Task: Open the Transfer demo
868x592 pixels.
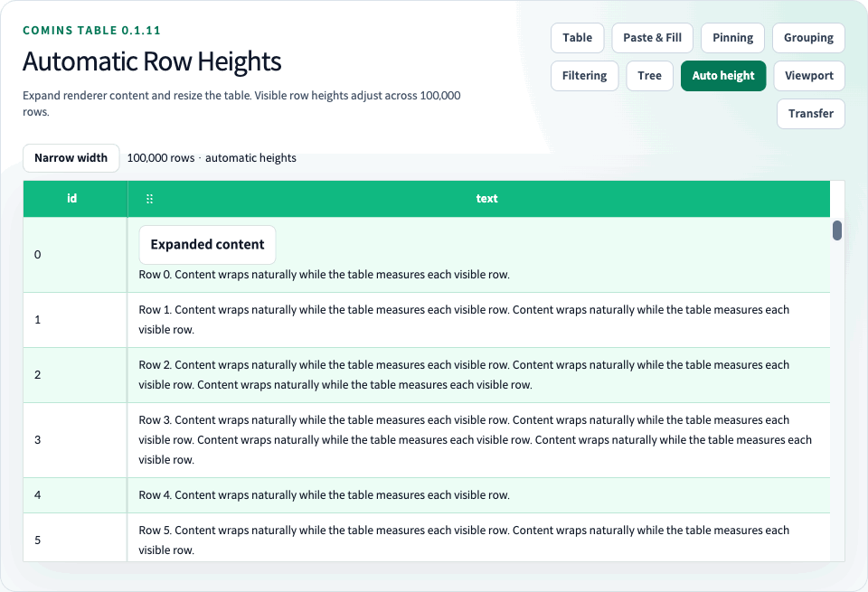Action: pyautogui.click(x=810, y=113)
